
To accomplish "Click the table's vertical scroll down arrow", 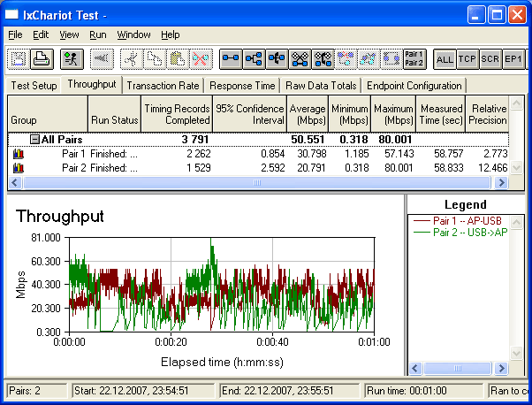I will [x=516, y=167].
